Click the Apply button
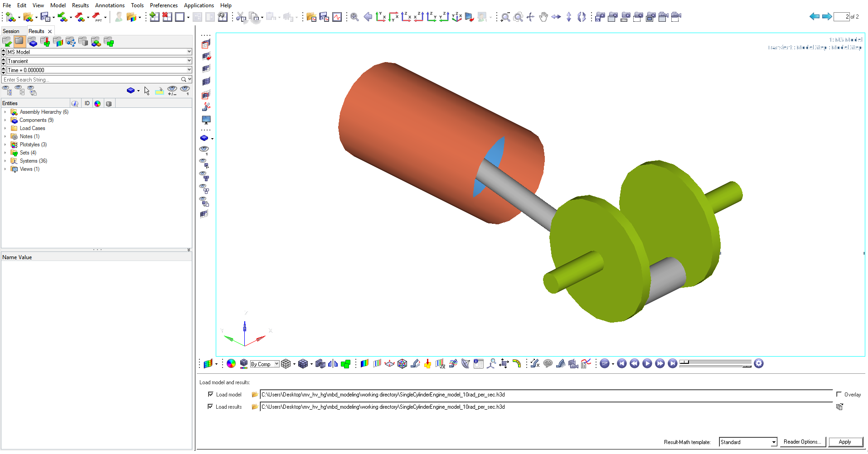The image size is (868, 454). pos(845,442)
